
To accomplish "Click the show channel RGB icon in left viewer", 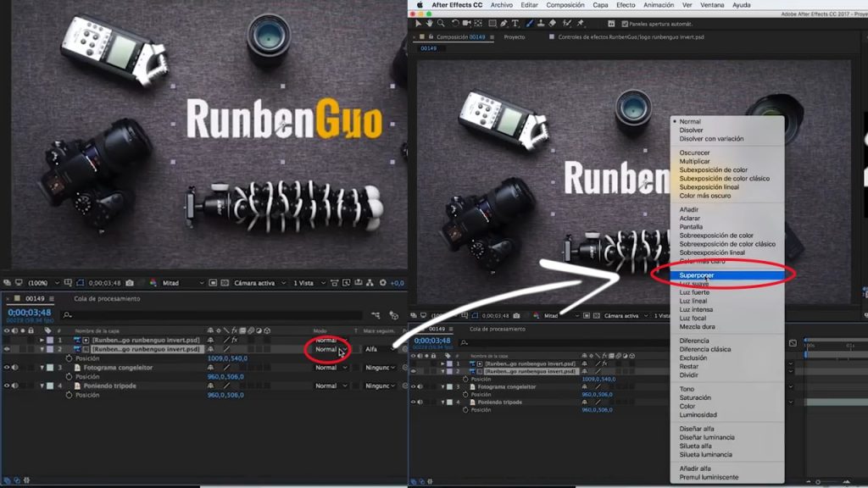I will click(x=153, y=283).
